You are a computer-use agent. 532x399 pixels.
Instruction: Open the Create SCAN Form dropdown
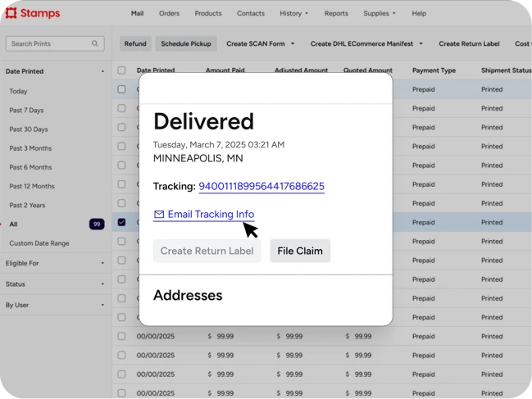click(260, 43)
